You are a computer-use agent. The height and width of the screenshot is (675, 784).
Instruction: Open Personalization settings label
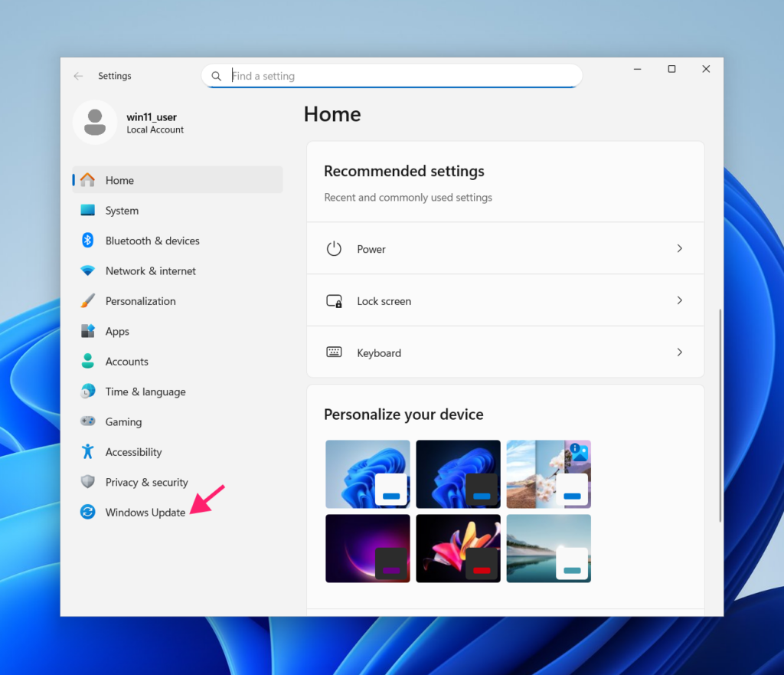[x=141, y=301]
